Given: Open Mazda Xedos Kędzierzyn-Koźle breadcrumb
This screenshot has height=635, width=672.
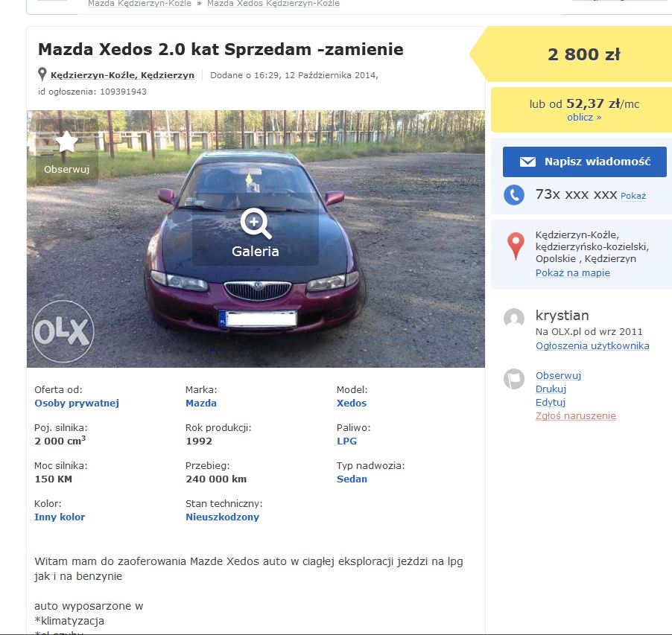Looking at the screenshot, I should tap(273, 4).
